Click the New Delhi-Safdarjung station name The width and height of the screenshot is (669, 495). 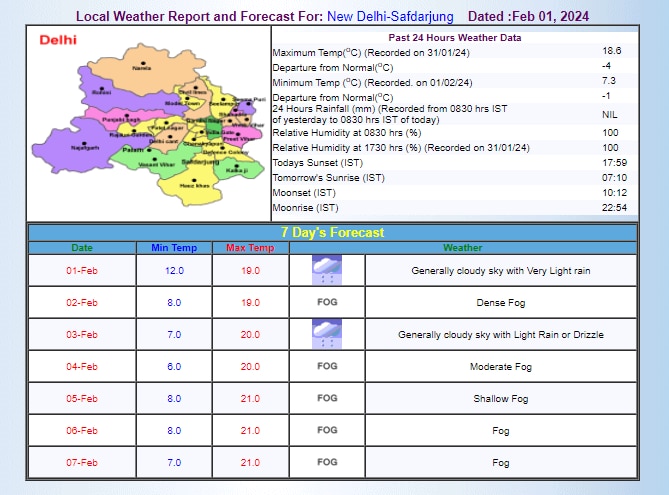(x=391, y=17)
